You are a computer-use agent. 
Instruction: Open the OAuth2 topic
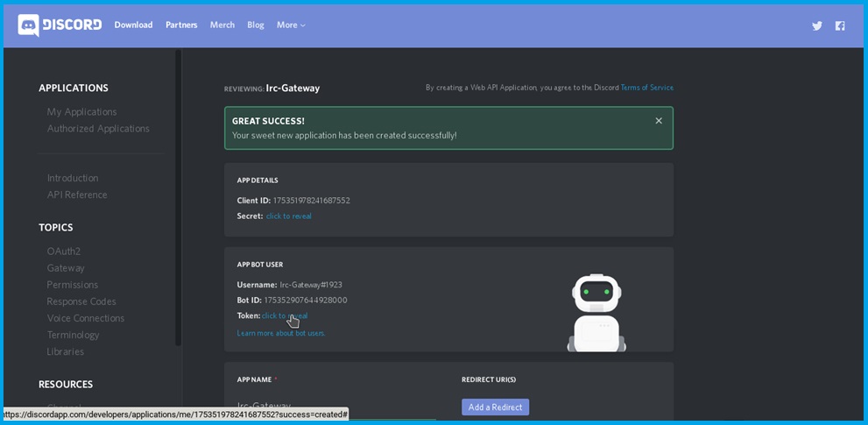pyautogui.click(x=63, y=251)
